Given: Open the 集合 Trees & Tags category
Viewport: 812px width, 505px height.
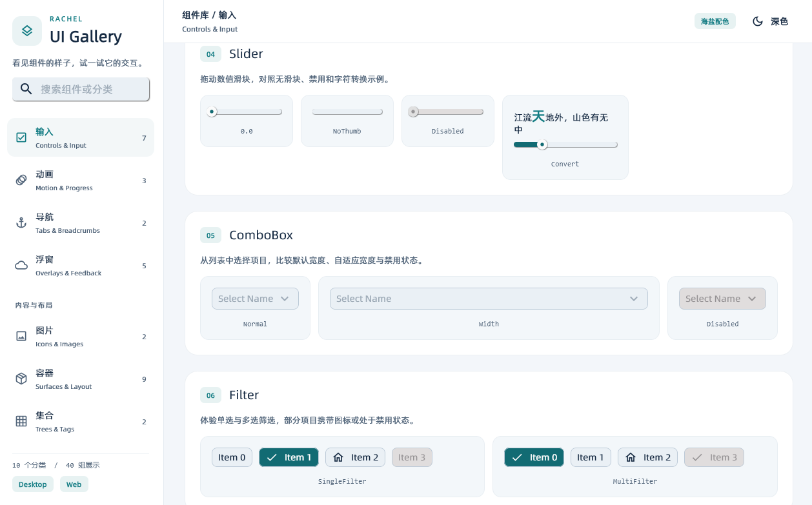Looking at the screenshot, I should [81, 421].
